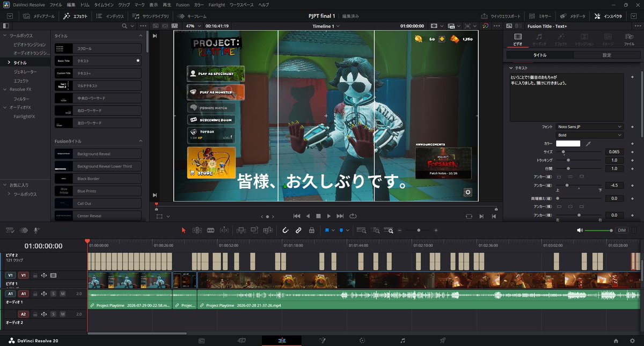Screen dimensions: 644x346
Task: Stop playback
Action: point(318,216)
